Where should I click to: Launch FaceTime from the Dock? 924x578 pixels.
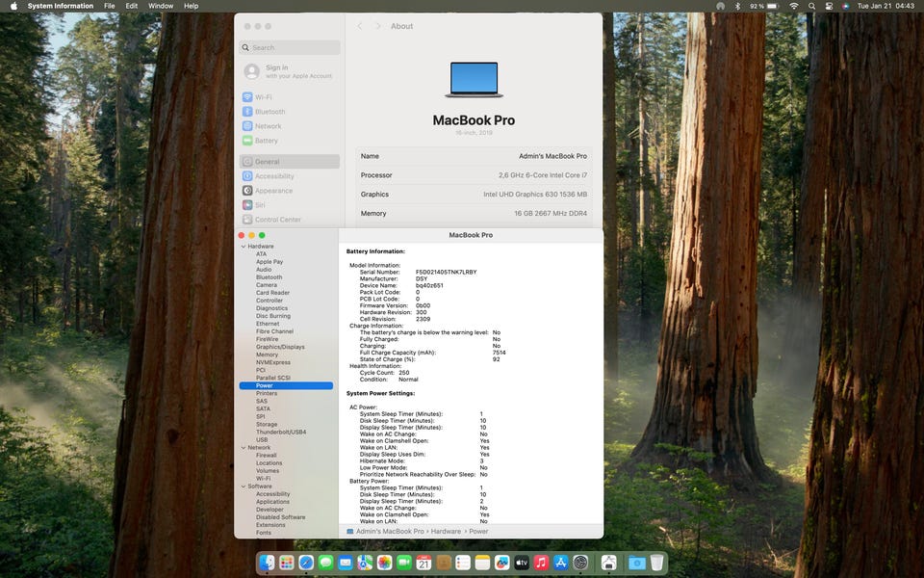[x=404, y=563]
